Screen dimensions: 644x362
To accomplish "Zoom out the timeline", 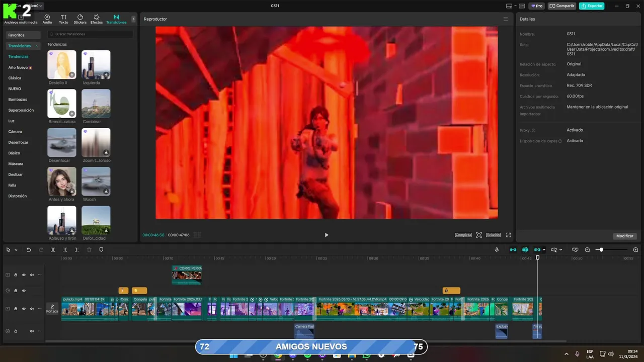I will 587,250.
